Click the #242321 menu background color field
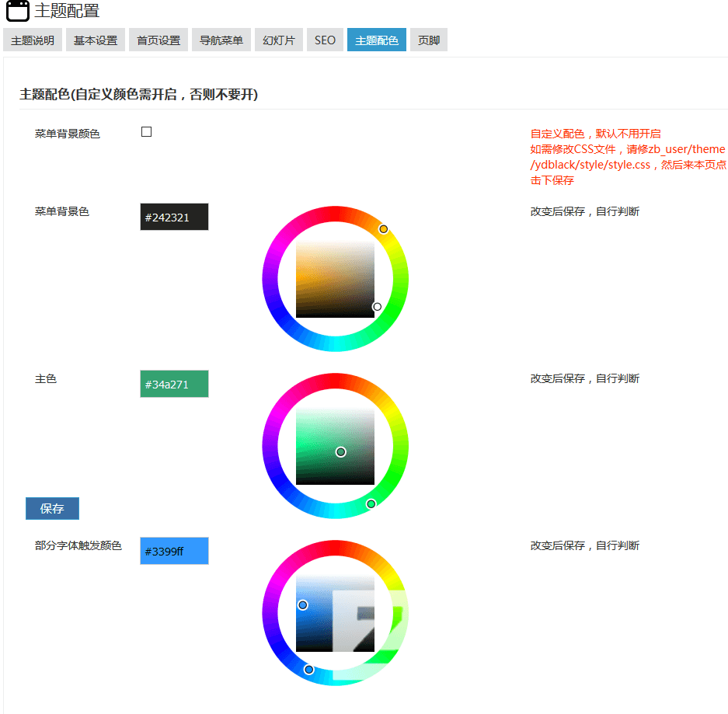 tap(174, 217)
